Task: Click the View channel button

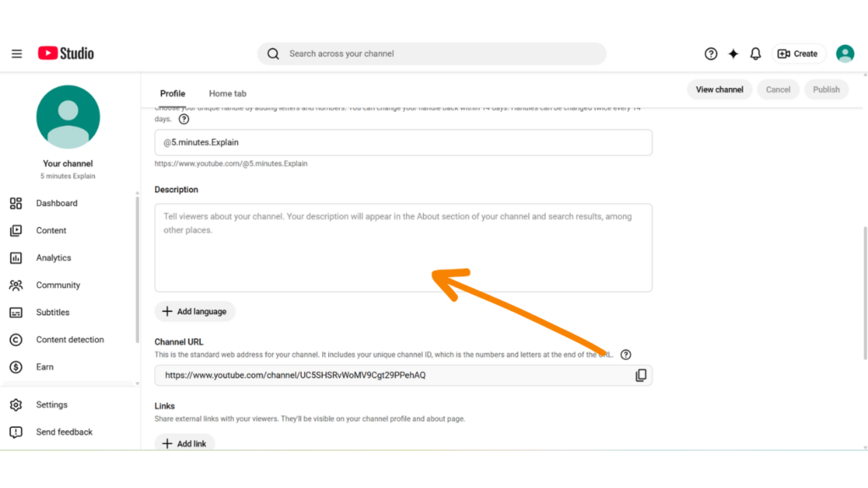Action: pos(719,88)
